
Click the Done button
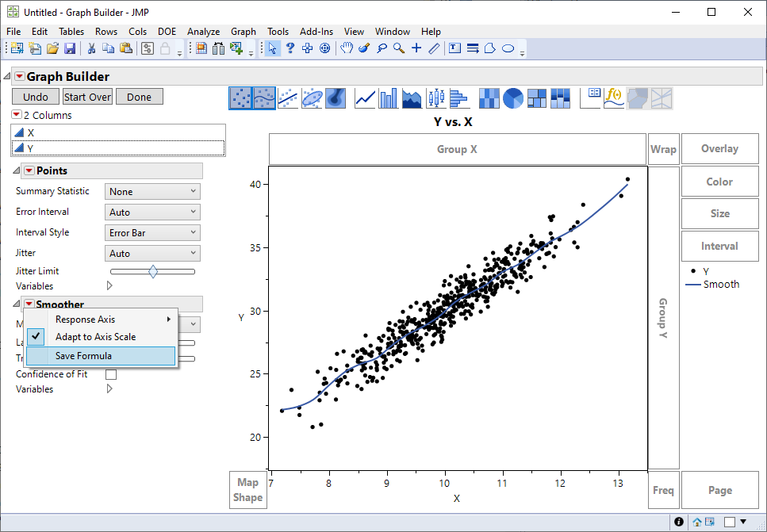[139, 96]
